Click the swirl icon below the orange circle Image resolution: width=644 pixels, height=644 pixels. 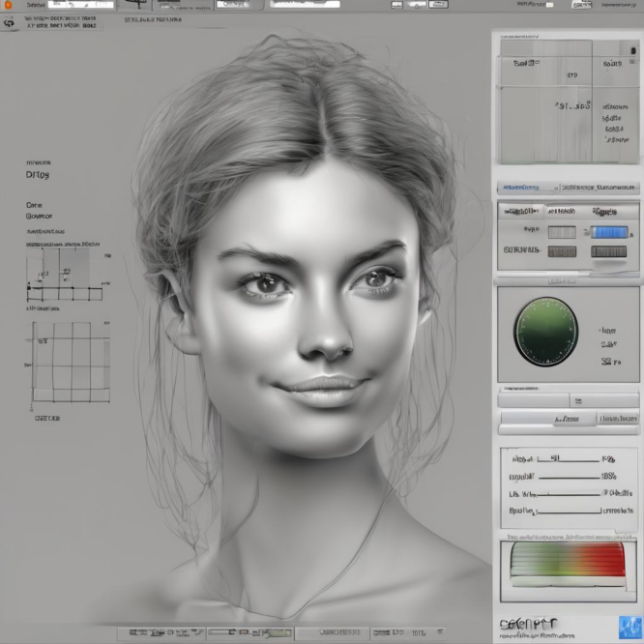[10, 22]
